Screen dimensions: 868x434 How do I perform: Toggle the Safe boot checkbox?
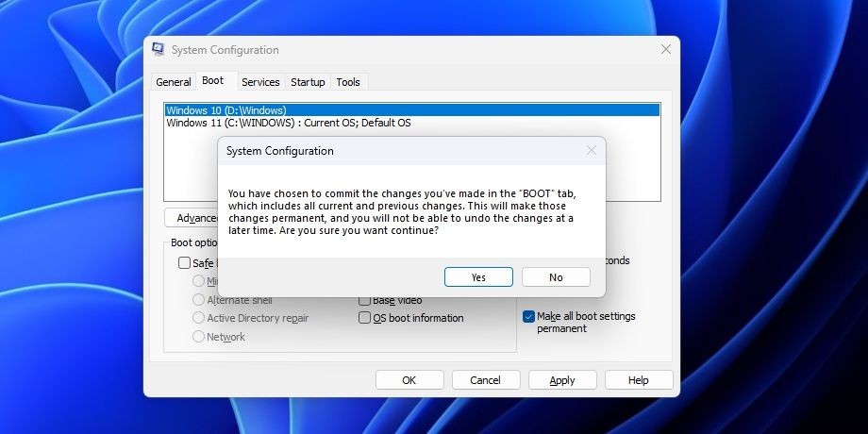[184, 263]
